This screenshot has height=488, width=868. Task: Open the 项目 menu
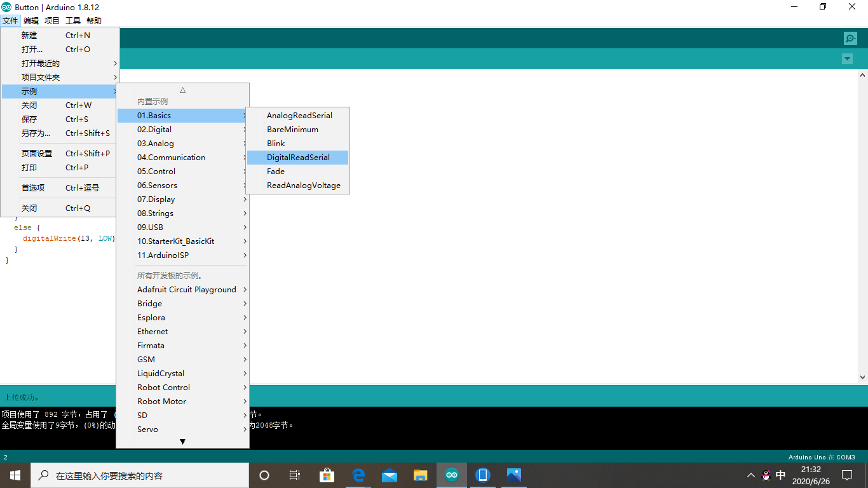(x=52, y=20)
